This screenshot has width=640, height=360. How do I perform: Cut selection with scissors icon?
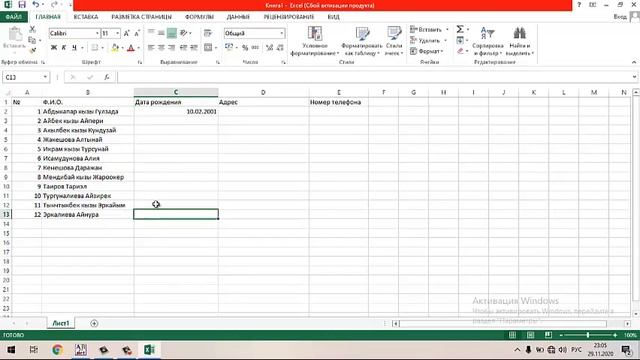32,29
